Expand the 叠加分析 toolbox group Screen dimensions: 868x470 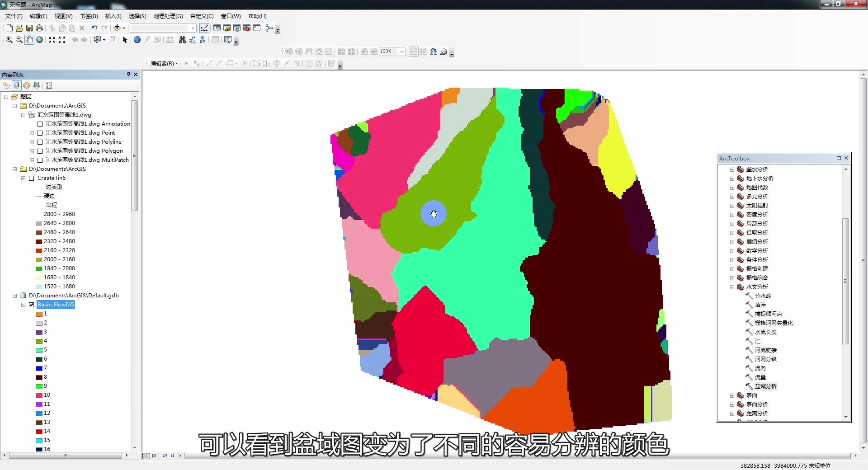733,169
